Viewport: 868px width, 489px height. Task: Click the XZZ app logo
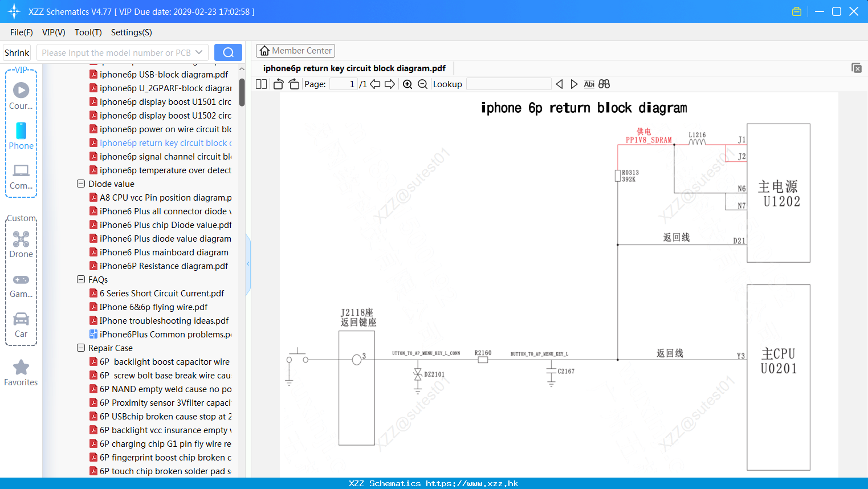[14, 11]
